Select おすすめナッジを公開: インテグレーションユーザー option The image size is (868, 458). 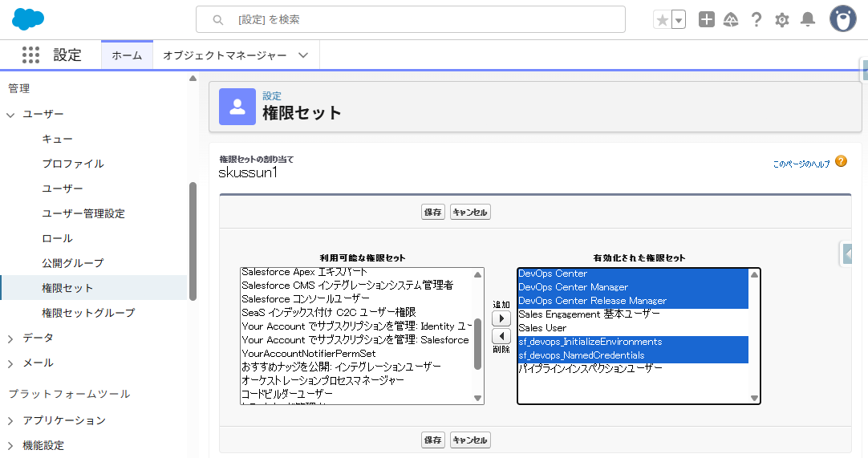(x=341, y=367)
